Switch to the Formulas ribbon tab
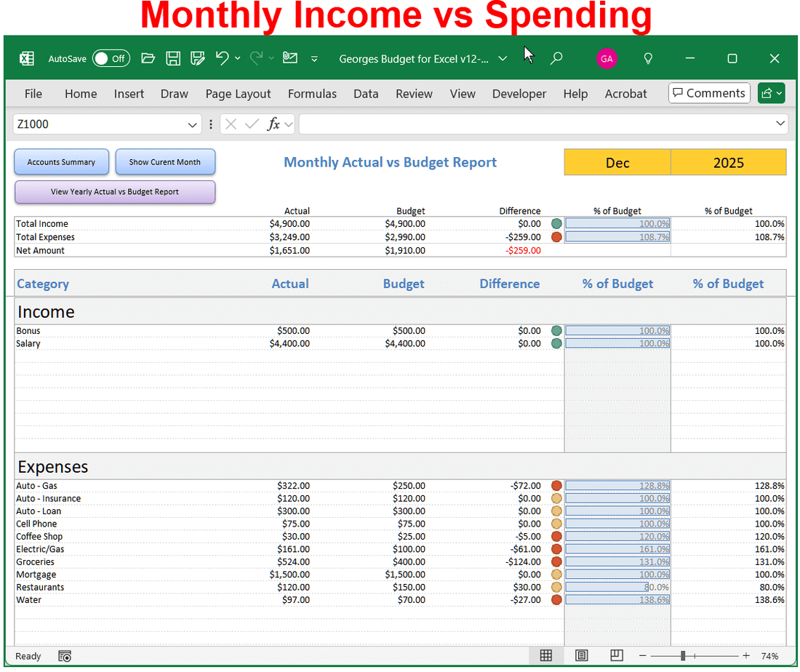 312,94
